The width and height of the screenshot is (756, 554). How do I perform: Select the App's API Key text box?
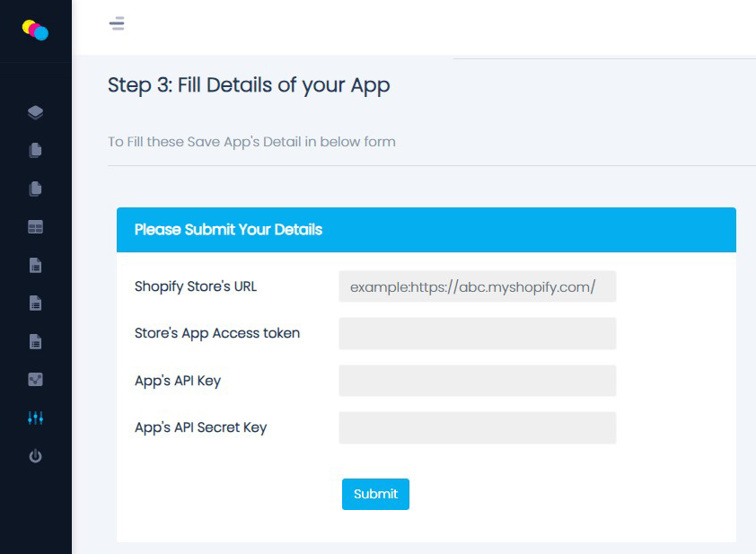coord(477,381)
